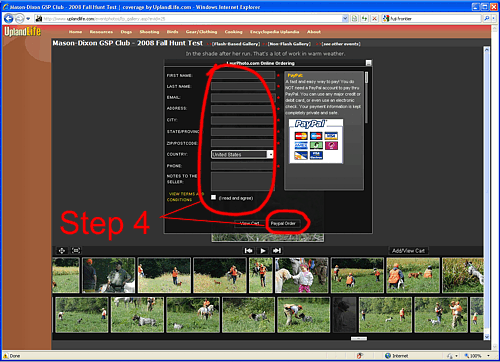Click into the Notes to the Seller box
The width and height of the screenshot is (500, 362).
point(243,181)
